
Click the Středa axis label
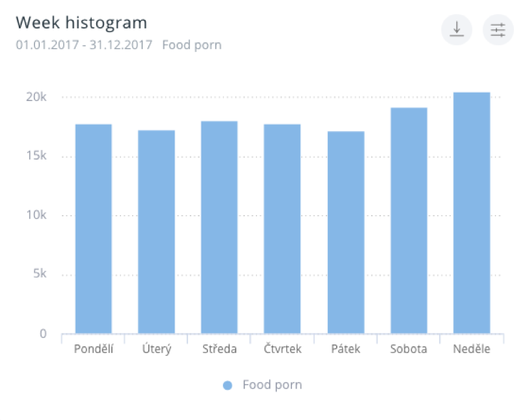click(219, 349)
